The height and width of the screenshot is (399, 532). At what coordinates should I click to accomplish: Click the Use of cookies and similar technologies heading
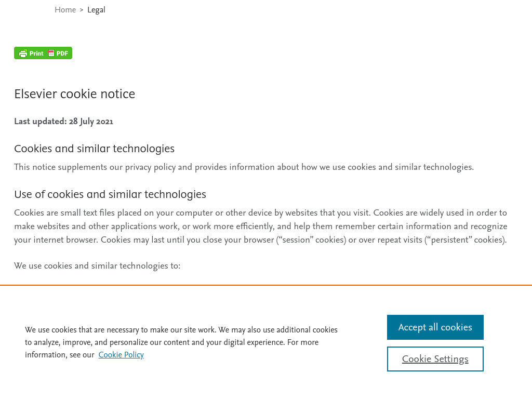(x=110, y=194)
